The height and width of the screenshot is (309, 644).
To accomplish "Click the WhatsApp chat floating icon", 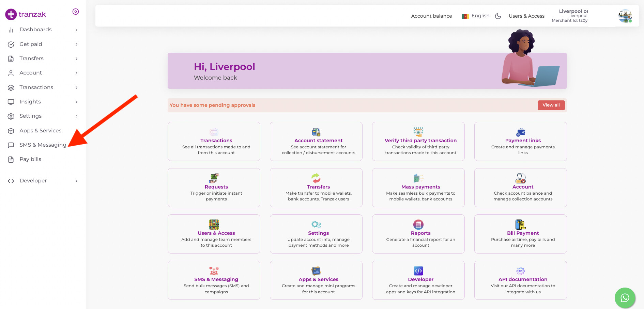I will pos(625,298).
